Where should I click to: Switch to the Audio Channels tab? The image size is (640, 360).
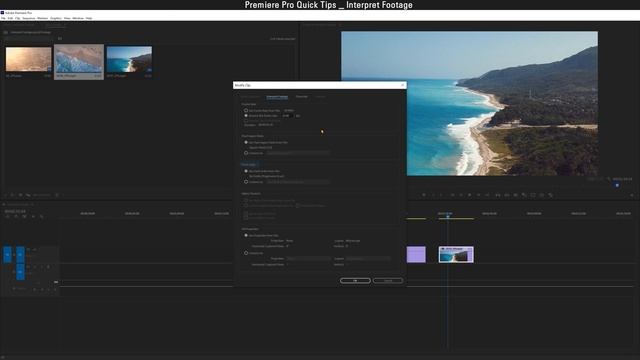coord(250,97)
